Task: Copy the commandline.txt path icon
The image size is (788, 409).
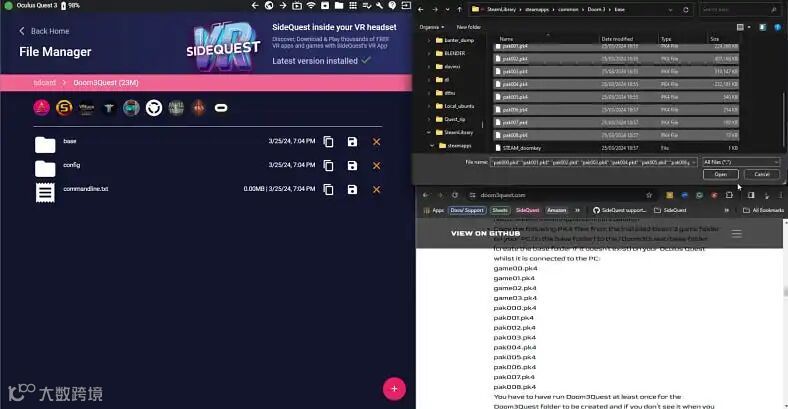Action: tap(328, 189)
